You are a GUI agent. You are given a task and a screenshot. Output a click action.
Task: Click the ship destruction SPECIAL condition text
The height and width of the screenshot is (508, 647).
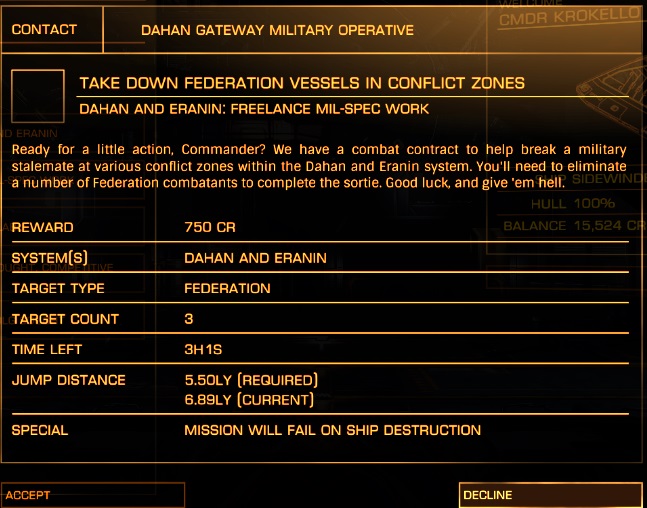(x=332, y=430)
